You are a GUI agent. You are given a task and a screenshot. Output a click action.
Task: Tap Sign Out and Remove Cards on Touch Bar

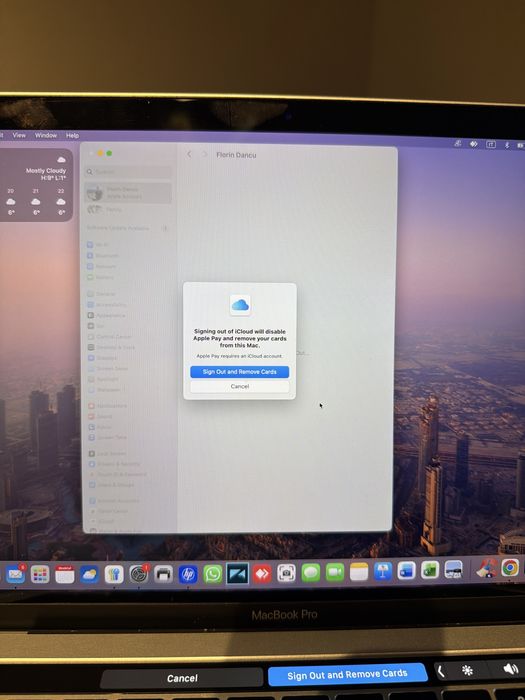[x=347, y=675]
